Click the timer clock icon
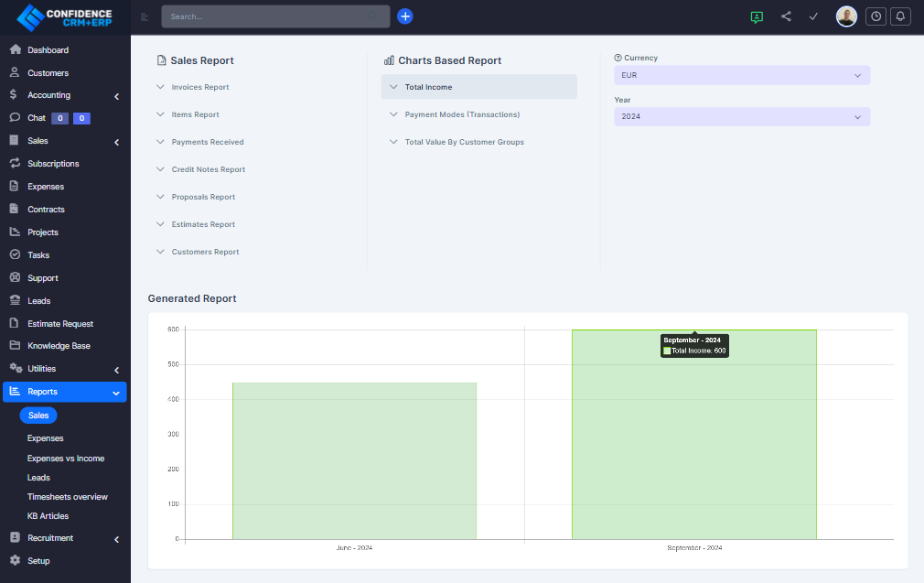This screenshot has height=583, width=924. 876,16
